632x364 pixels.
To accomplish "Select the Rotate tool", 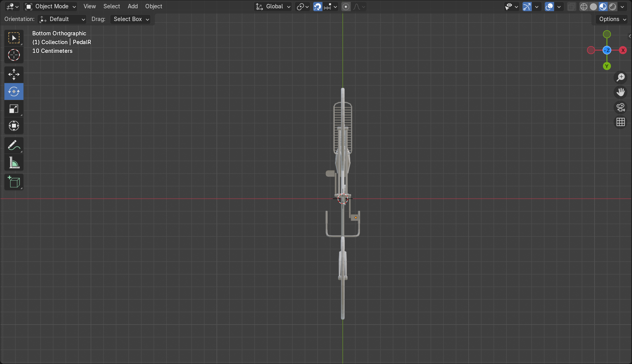I will (x=14, y=91).
